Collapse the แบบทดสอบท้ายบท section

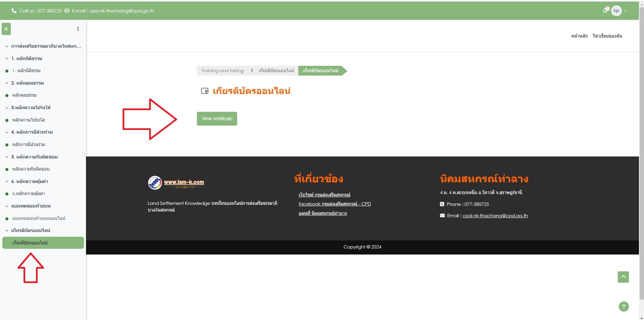pyautogui.click(x=7, y=206)
